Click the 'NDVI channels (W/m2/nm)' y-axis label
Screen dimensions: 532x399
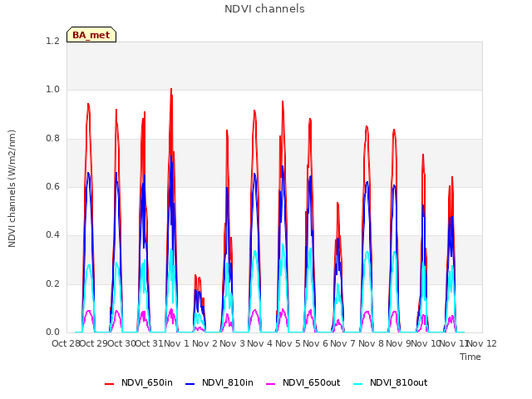coord(12,189)
